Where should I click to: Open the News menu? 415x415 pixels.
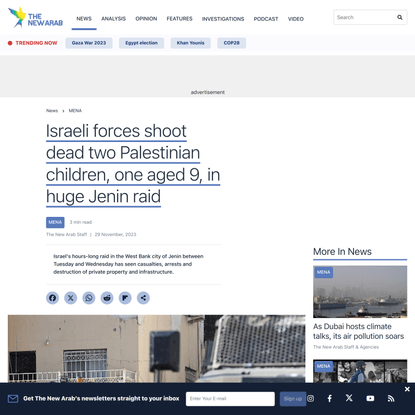84,19
